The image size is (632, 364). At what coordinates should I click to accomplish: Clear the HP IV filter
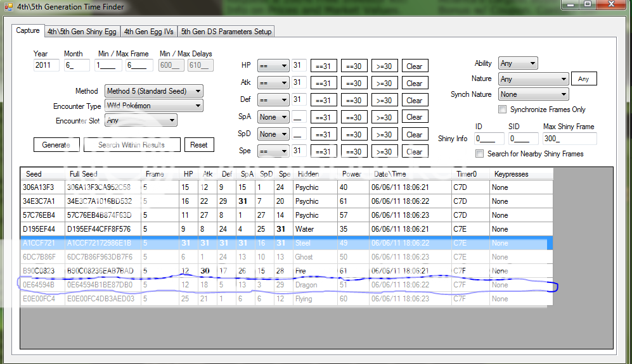click(x=414, y=66)
